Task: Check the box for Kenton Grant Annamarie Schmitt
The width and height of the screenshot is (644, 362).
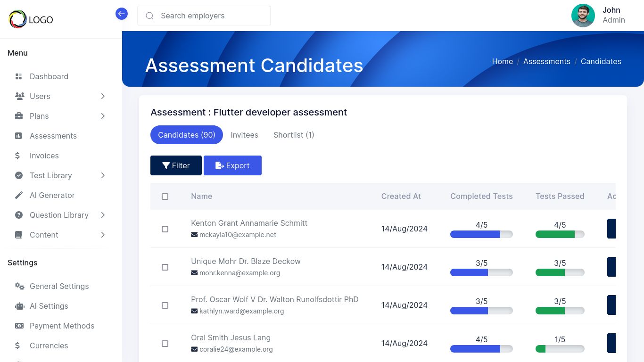Action: (165, 229)
